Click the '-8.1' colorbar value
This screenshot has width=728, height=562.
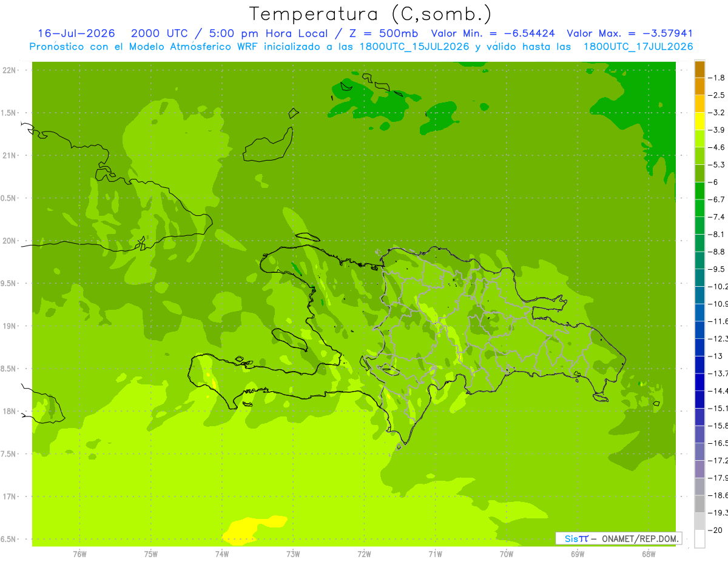716,234
